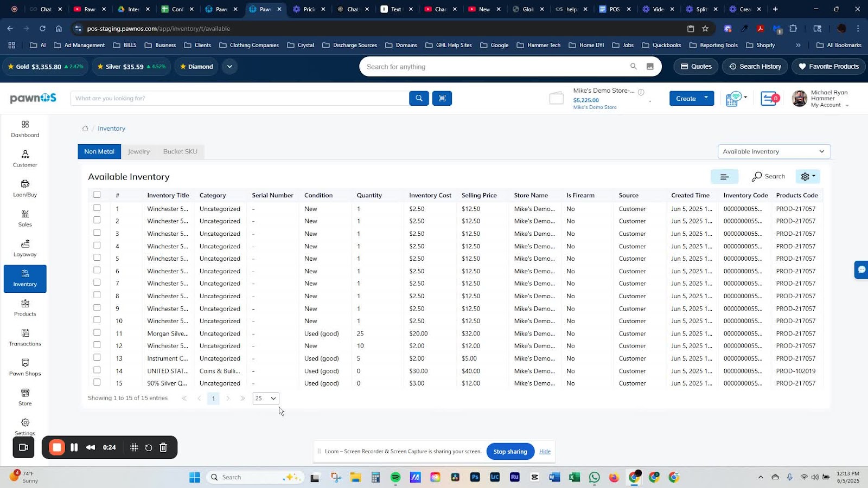The width and height of the screenshot is (868, 488).
Task: Expand the metal prices chevron
Action: click(229, 67)
